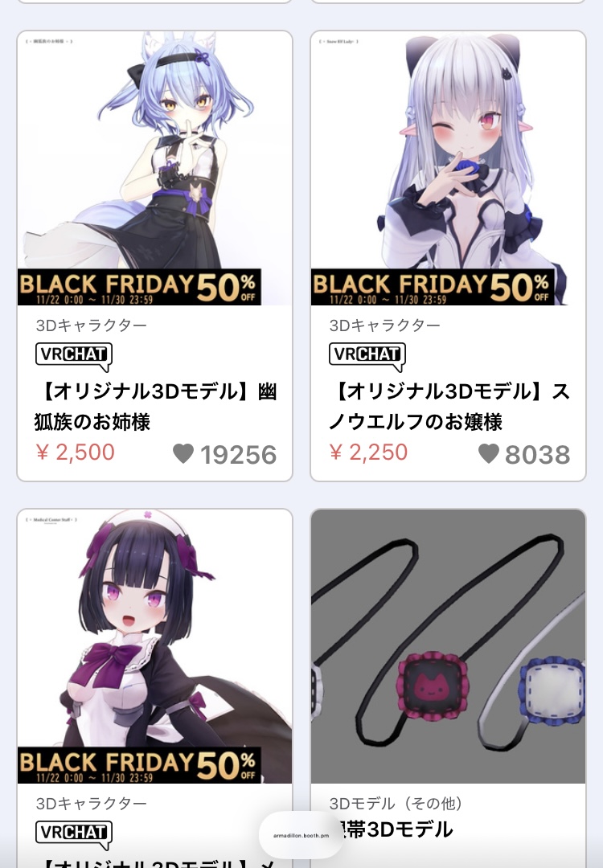Open the 眼帯3Dモデル product title

(x=392, y=829)
